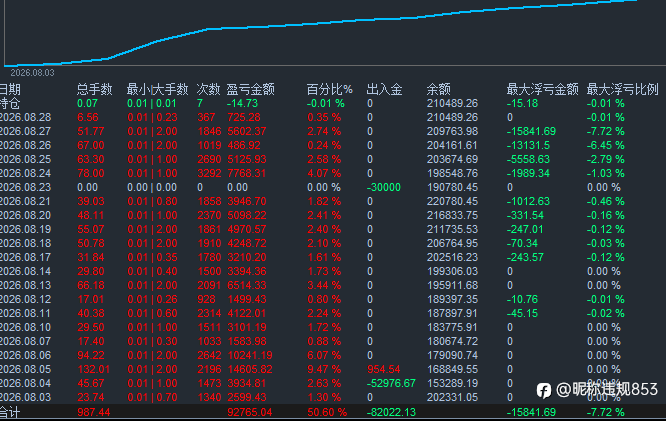Click the 合计 totals row label

click(10, 412)
